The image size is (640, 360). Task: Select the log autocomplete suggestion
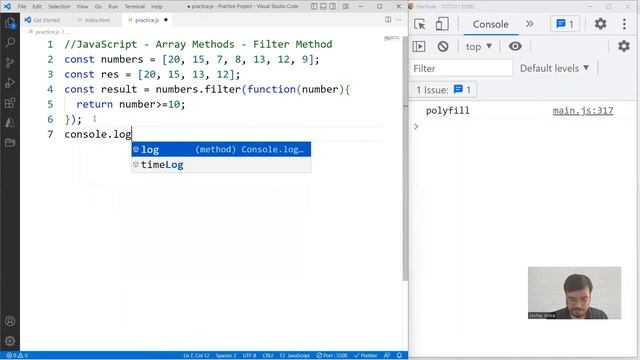pyautogui.click(x=221, y=149)
